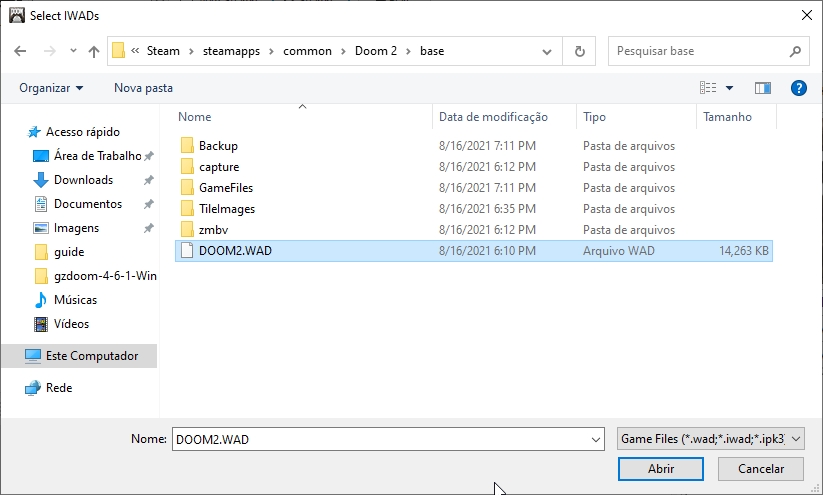The image size is (823, 495).
Task: Go up one folder level
Action: pos(94,51)
